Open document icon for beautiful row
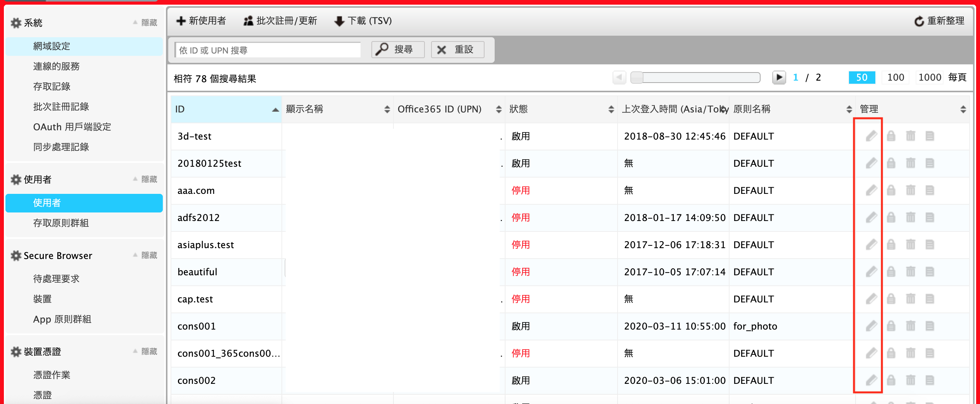The width and height of the screenshot is (980, 404). coord(930,272)
